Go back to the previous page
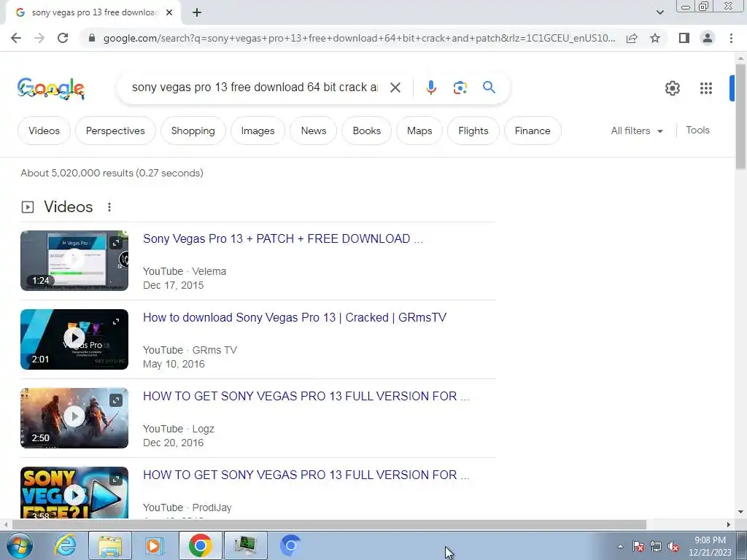The height and width of the screenshot is (560, 747). 16,38
